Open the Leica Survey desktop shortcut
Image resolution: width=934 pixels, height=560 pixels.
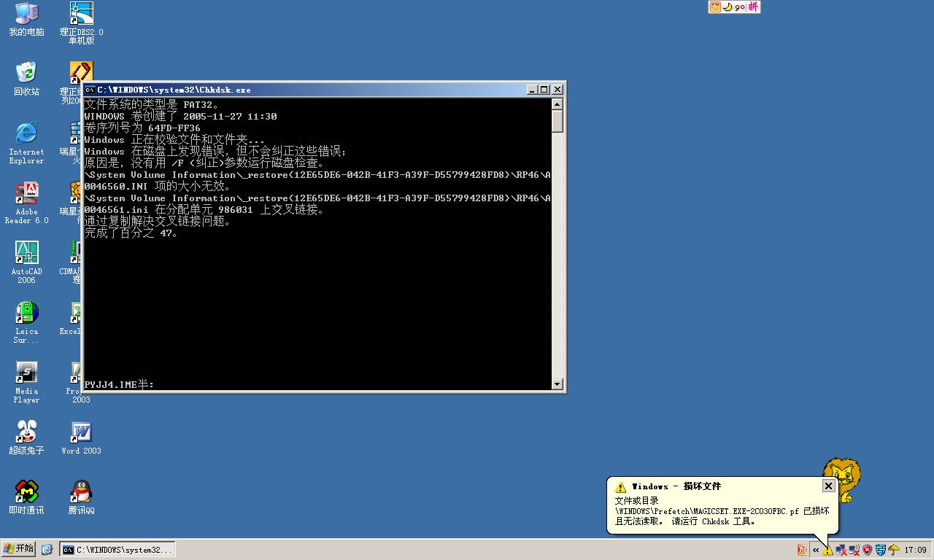[x=26, y=322]
